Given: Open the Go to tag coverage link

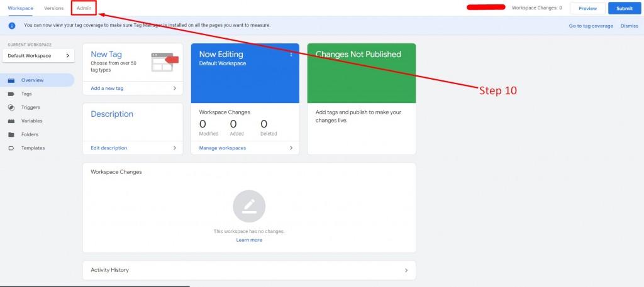Looking at the screenshot, I should point(591,26).
